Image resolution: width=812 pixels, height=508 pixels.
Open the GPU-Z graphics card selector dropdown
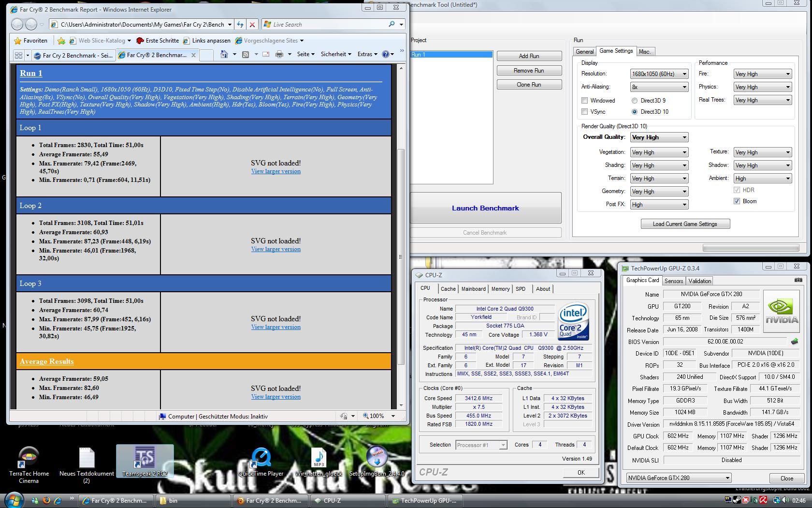coord(679,478)
